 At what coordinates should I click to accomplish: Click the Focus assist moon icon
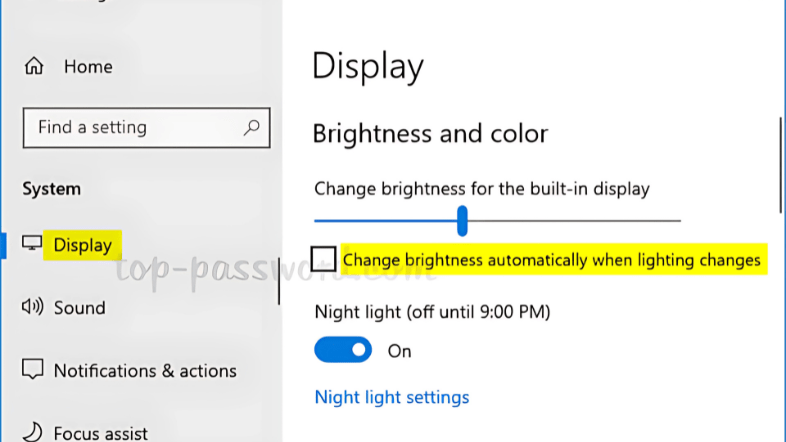33,432
